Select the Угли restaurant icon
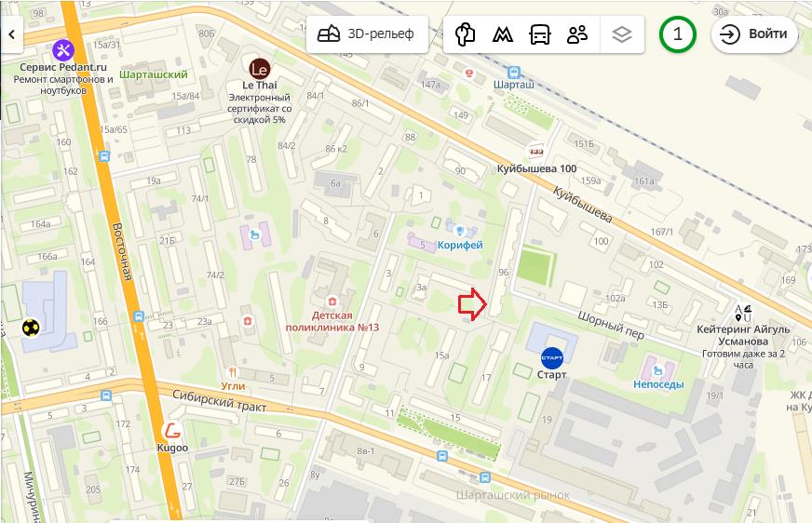The image size is (812, 523). 233,372
